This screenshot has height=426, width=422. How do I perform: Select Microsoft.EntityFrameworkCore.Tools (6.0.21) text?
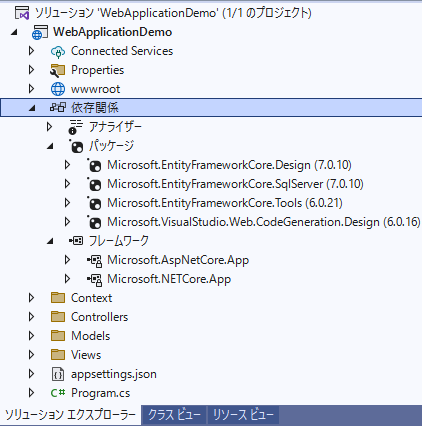pos(225,203)
